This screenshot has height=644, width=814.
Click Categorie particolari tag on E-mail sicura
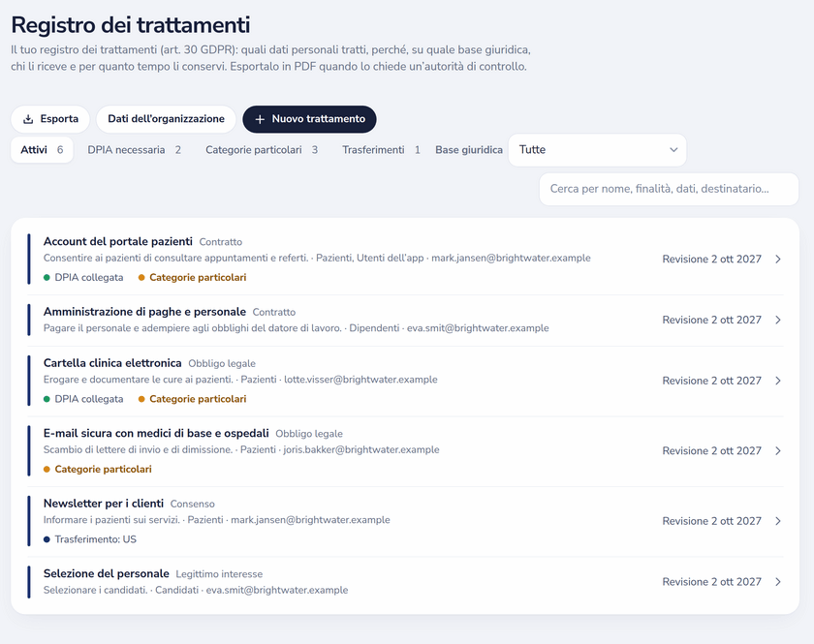tap(98, 469)
